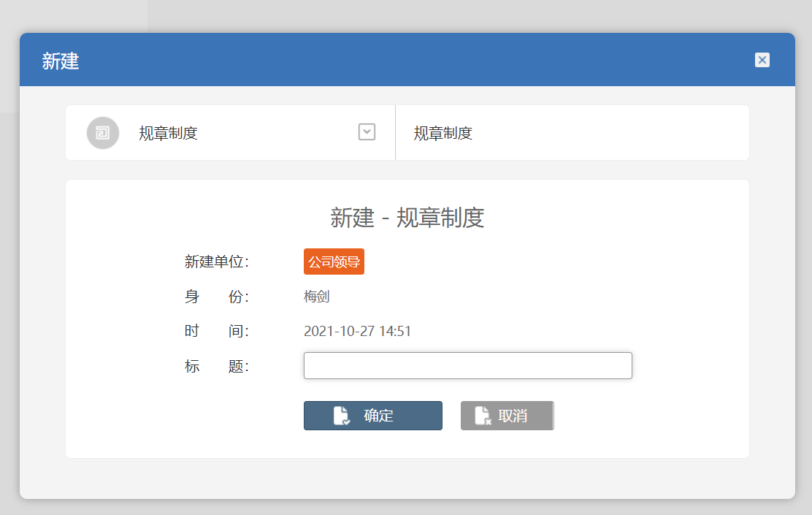
Task: Click the 新建单位 field label
Action: coord(217,262)
